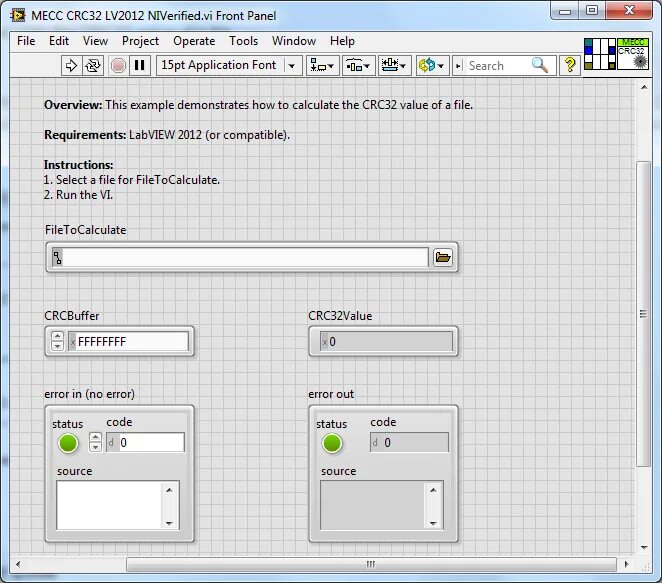Click the error in source text box
Viewport: 662px width, 583px height.
(x=109, y=505)
